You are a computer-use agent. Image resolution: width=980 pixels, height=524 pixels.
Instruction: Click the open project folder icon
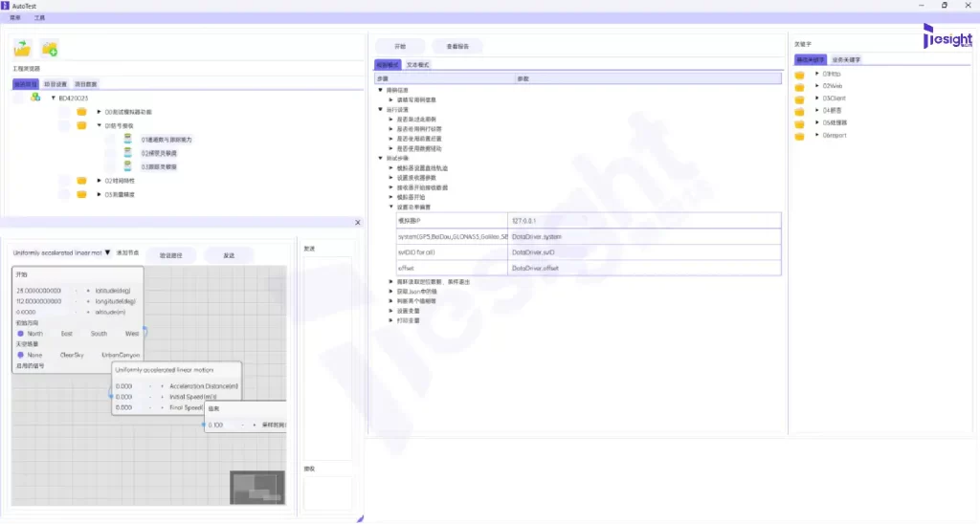(x=22, y=49)
